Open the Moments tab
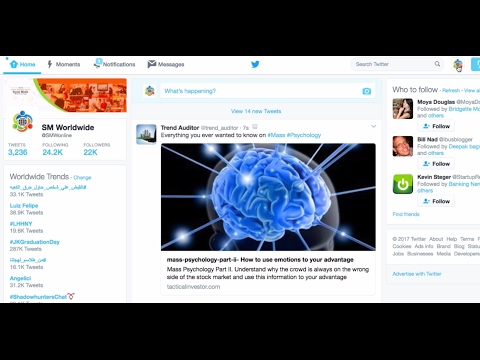The image size is (480, 360). point(64,64)
